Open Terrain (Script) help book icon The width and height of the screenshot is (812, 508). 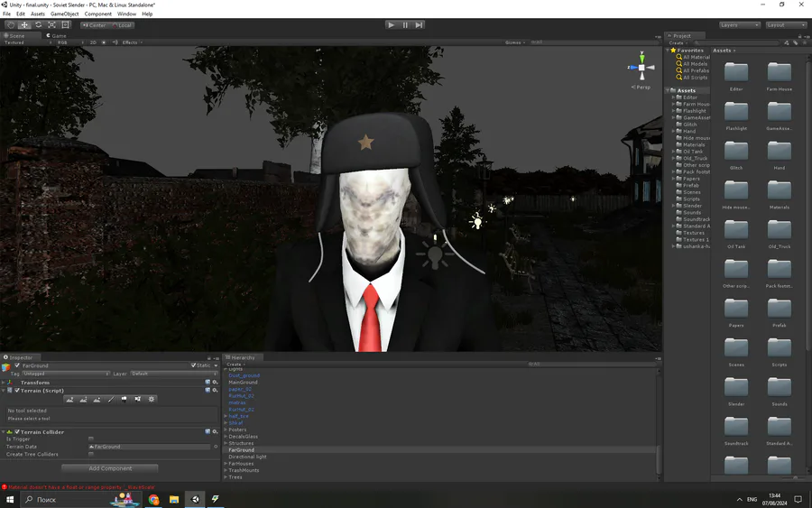(x=208, y=391)
